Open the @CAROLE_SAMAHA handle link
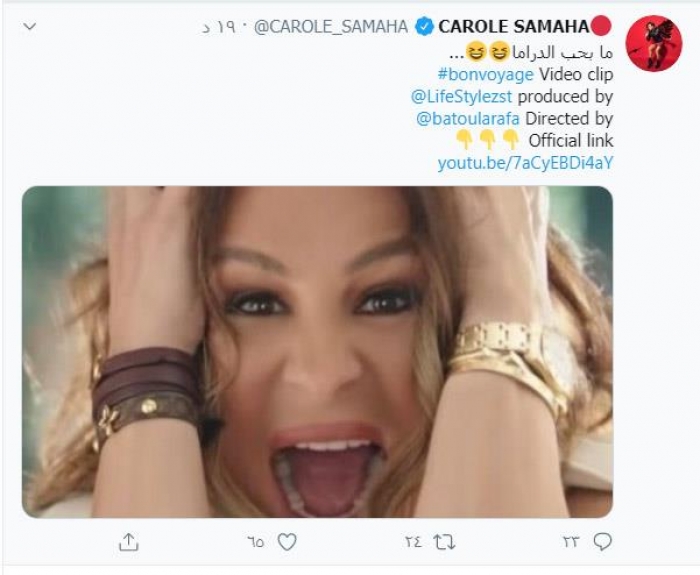700x575 pixels. (331, 27)
